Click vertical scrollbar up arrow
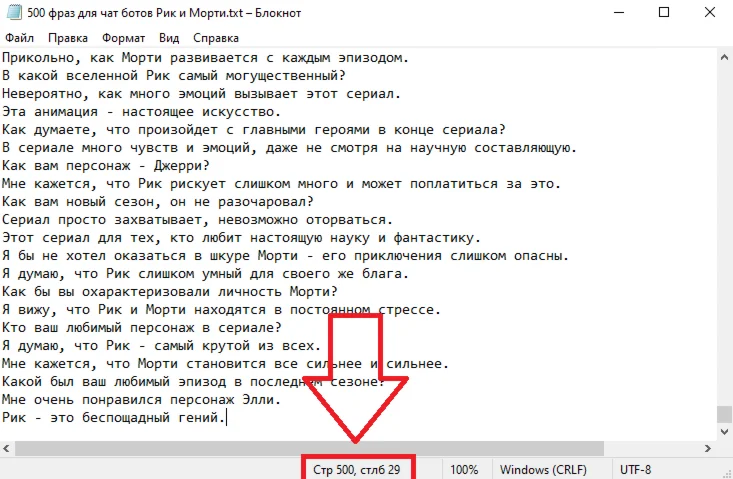This screenshot has height=479, width=733. [x=724, y=57]
